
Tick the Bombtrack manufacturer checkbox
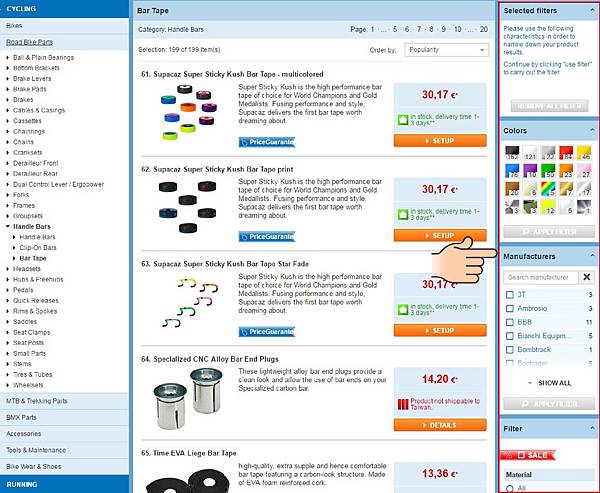click(510, 350)
